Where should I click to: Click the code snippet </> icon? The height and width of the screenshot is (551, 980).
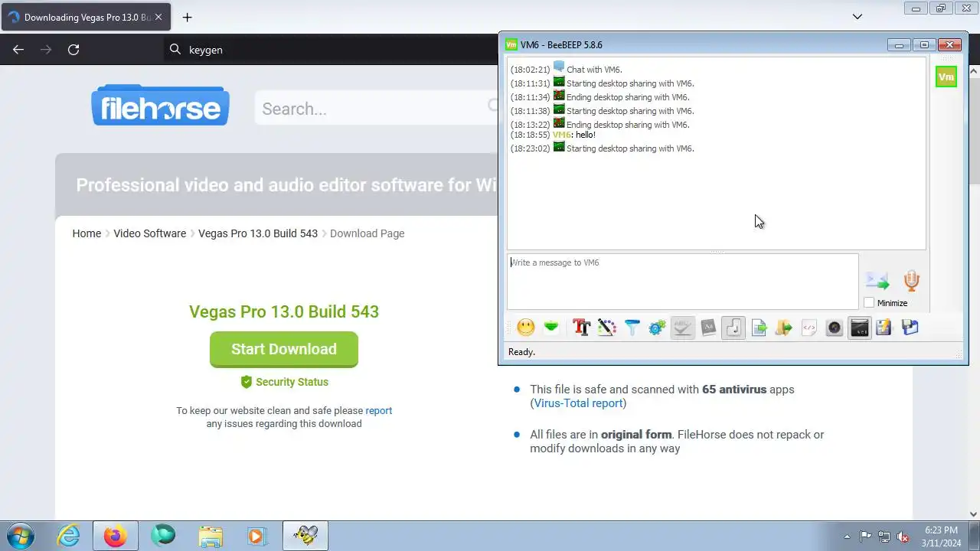click(x=809, y=328)
